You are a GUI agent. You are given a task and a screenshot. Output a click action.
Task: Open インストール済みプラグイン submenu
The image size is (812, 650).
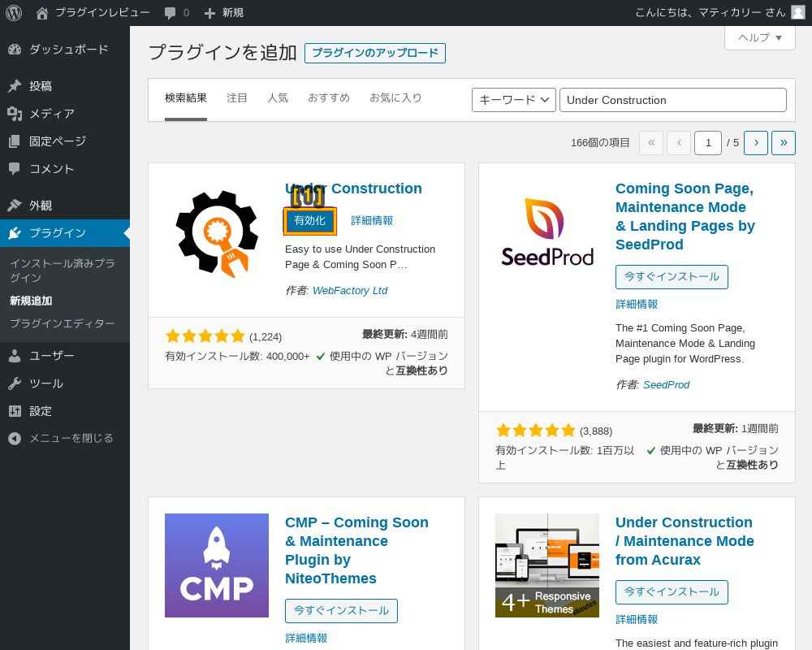[63, 271]
